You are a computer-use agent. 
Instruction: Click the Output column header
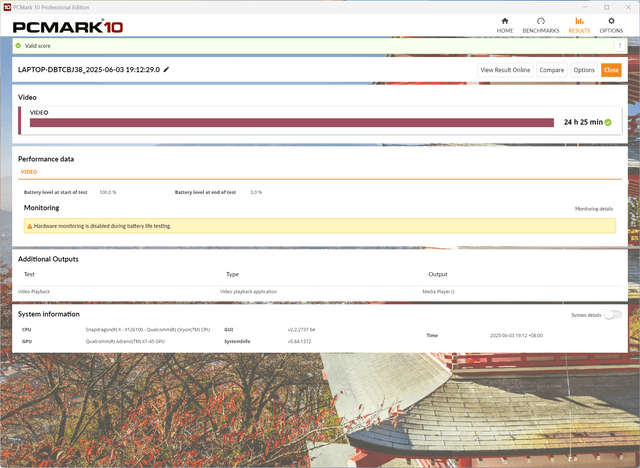coord(438,274)
